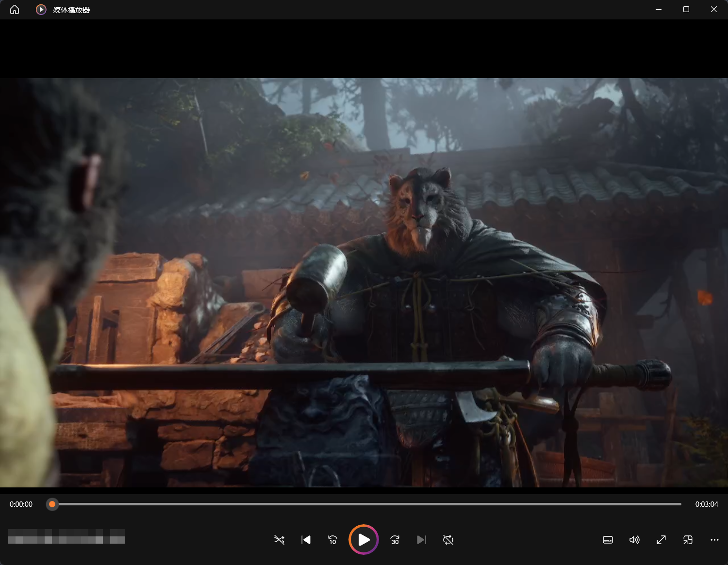Skip back 10 seconds
The width and height of the screenshot is (728, 565).
[x=332, y=540]
